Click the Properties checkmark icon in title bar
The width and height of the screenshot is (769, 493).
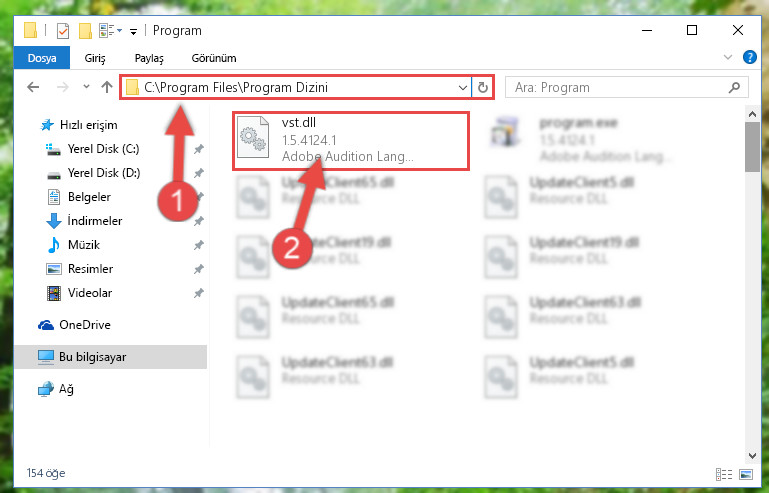click(63, 31)
